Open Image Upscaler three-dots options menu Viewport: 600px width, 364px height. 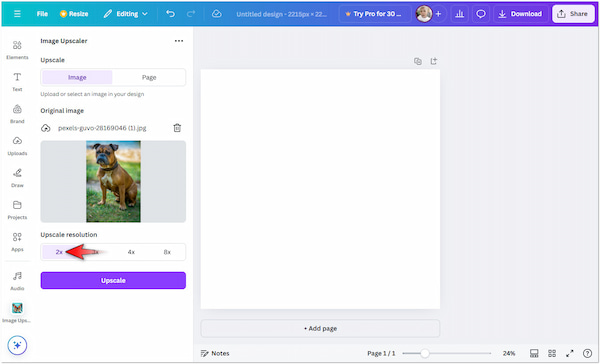(179, 41)
